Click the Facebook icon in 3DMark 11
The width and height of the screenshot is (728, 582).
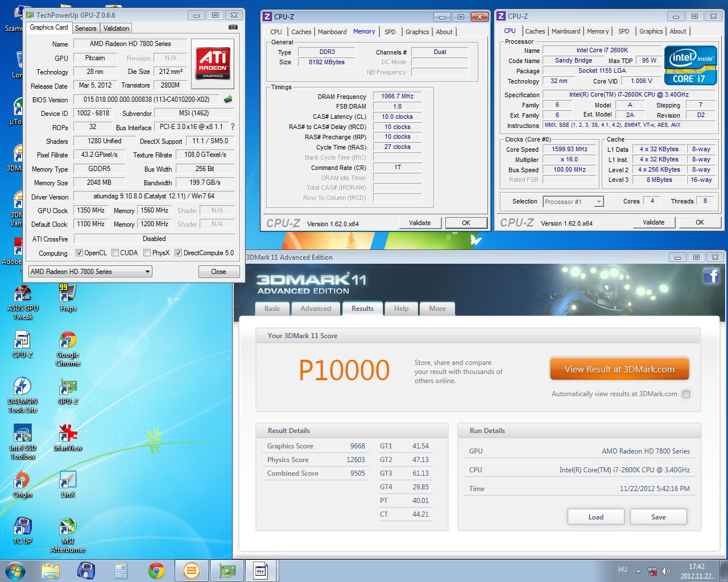711,276
